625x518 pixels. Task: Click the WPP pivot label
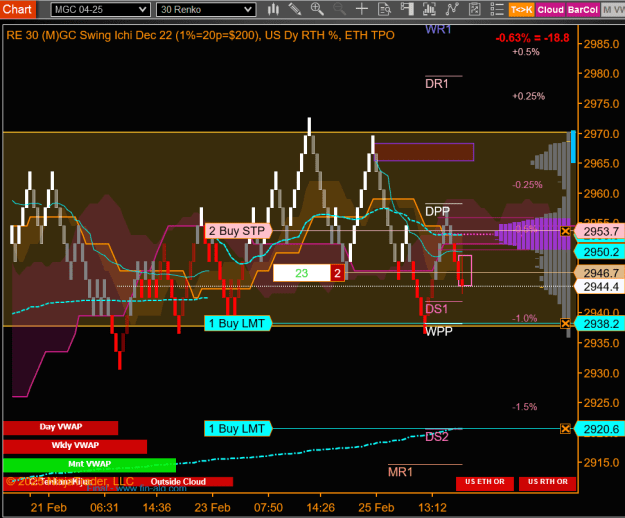pos(439,331)
